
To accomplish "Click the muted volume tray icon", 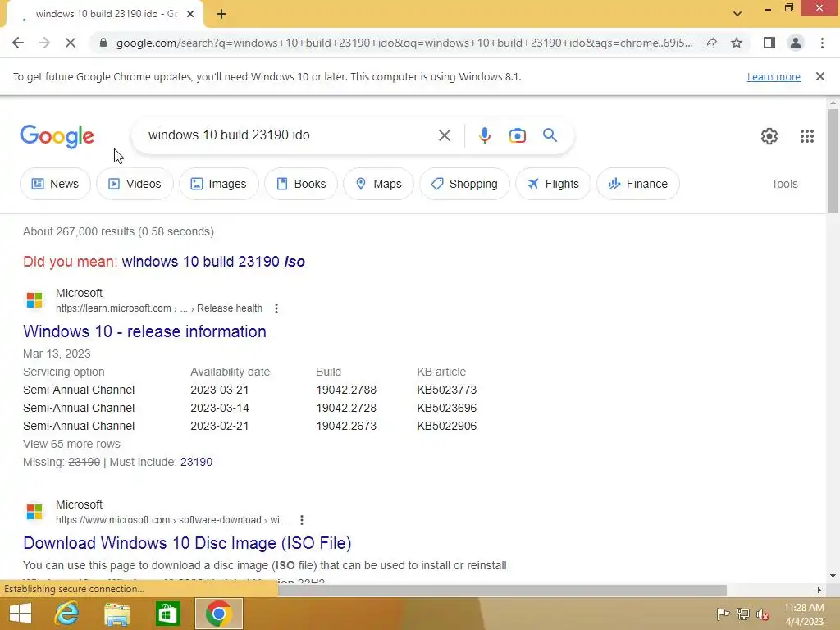I will (763, 614).
